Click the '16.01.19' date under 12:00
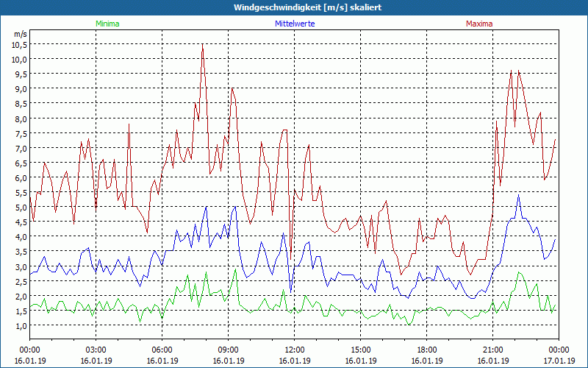This screenshot has width=588, height=368. [295, 361]
